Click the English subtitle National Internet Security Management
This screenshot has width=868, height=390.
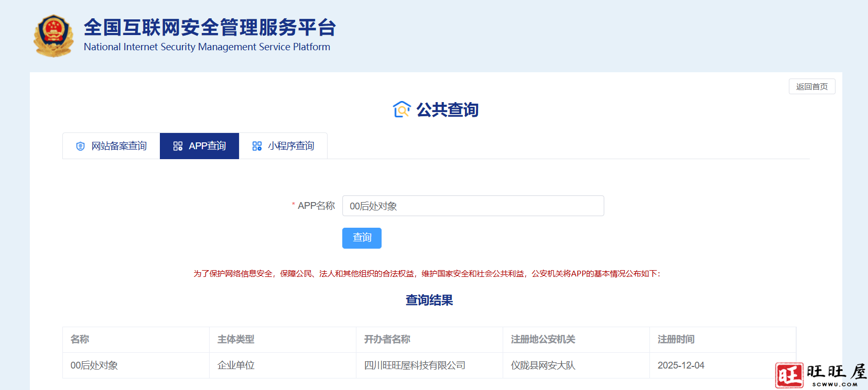(x=207, y=47)
